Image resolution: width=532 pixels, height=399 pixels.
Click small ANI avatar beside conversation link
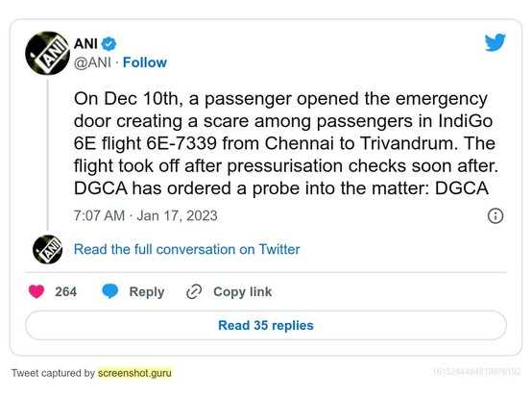tap(47, 250)
